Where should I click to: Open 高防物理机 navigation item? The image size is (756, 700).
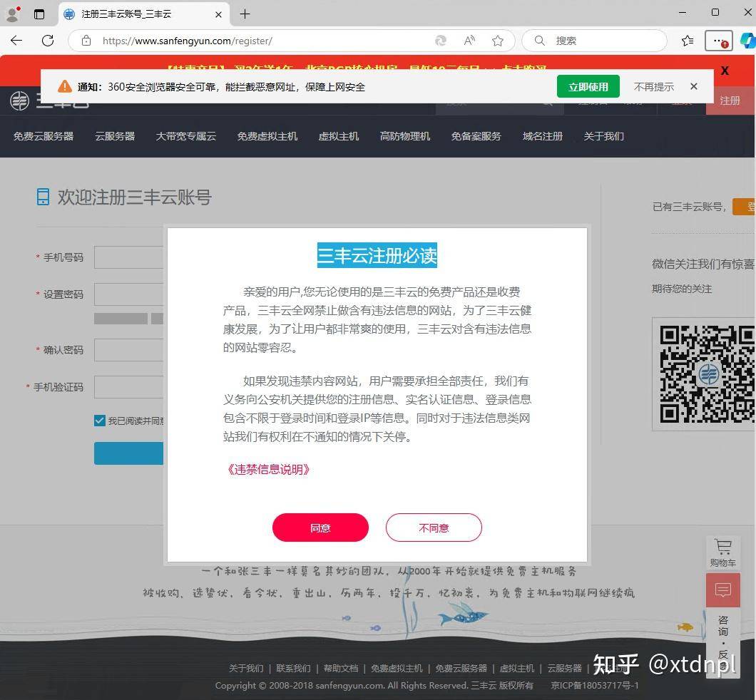pos(404,136)
